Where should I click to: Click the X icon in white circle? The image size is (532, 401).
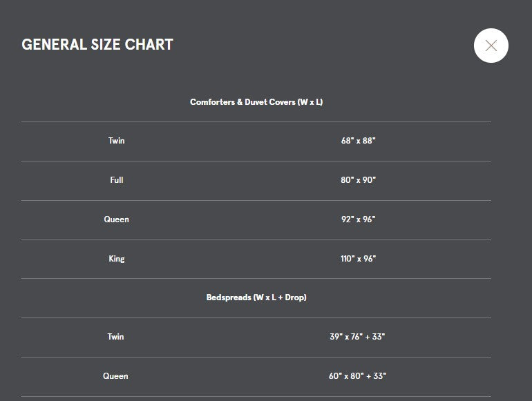(x=491, y=46)
